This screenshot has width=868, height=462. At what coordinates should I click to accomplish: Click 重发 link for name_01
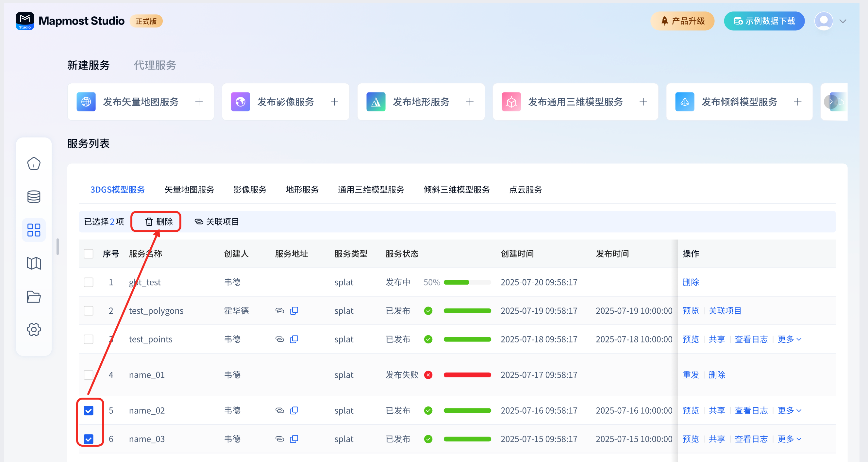pos(691,375)
